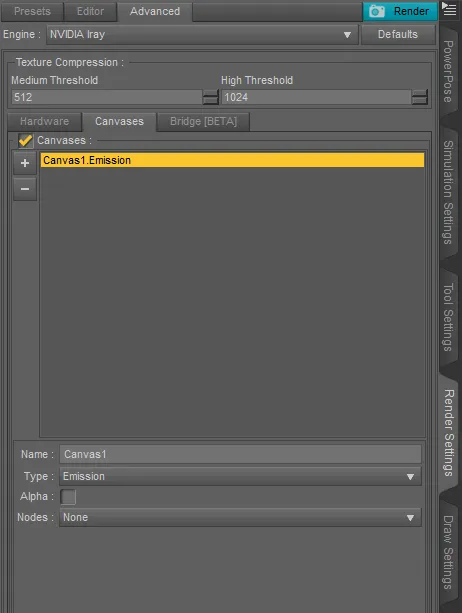The width and height of the screenshot is (462, 613).
Task: Expand the Type Emission dropdown
Action: click(240, 477)
